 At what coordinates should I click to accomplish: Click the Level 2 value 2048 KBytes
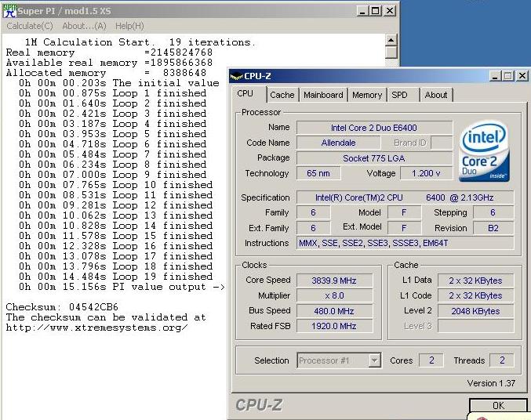pyautogui.click(x=475, y=310)
